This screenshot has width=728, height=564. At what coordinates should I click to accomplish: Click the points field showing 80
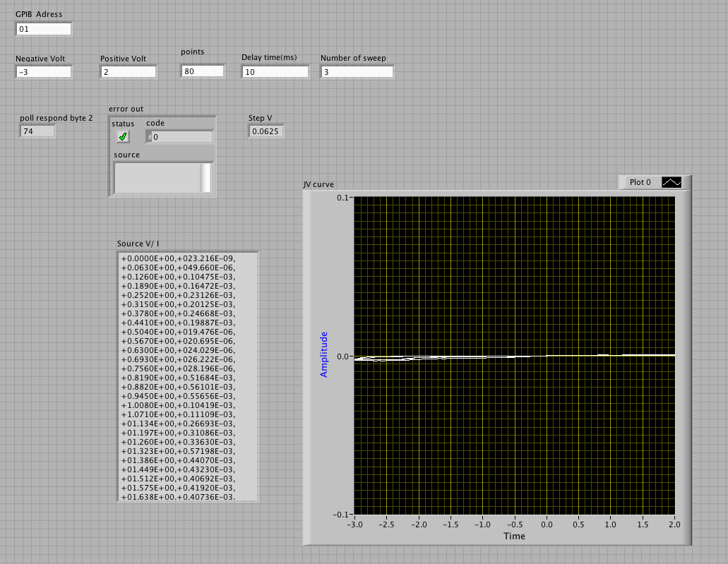tap(203, 71)
